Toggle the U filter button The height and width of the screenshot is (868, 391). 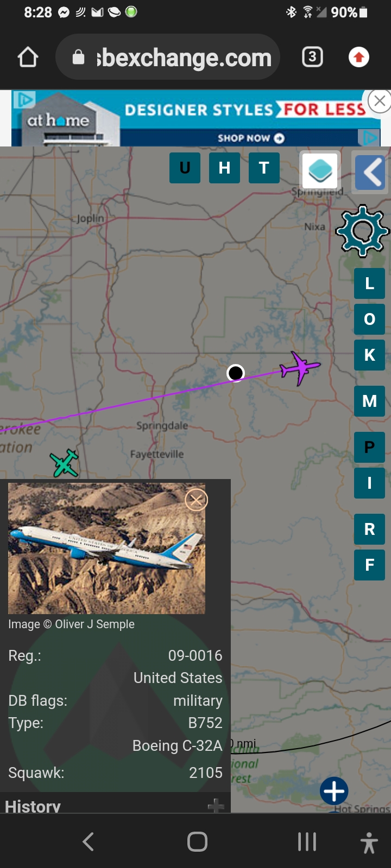click(185, 168)
